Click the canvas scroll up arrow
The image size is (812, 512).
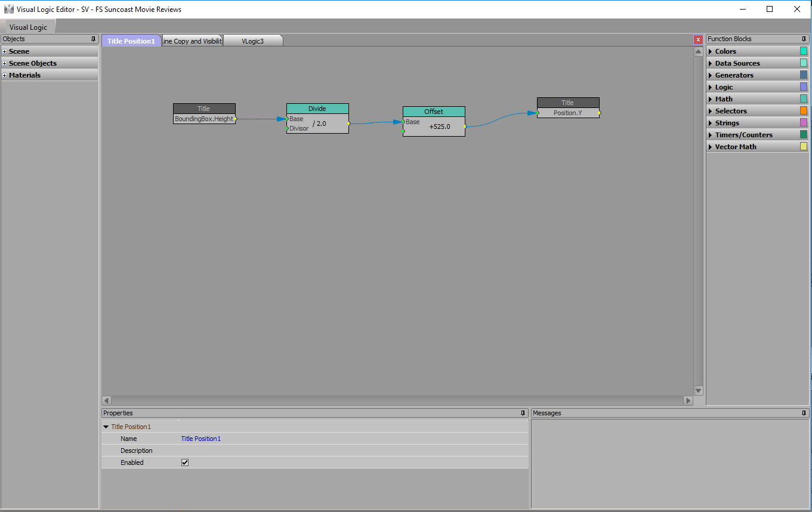tap(699, 52)
